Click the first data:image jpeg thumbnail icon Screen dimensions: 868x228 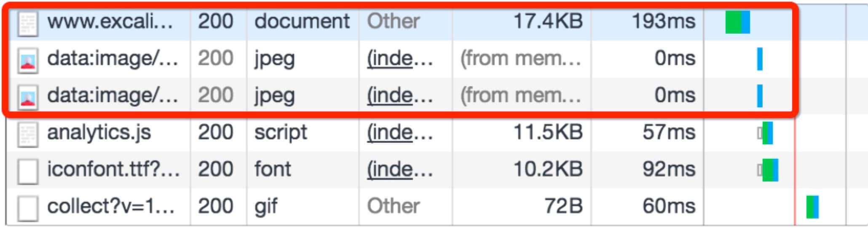click(x=28, y=60)
